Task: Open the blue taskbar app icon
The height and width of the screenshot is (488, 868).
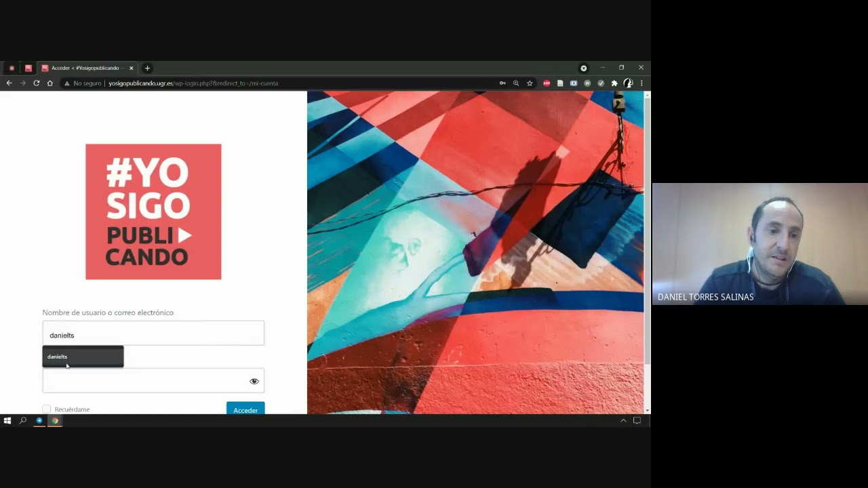Action: [39, 421]
